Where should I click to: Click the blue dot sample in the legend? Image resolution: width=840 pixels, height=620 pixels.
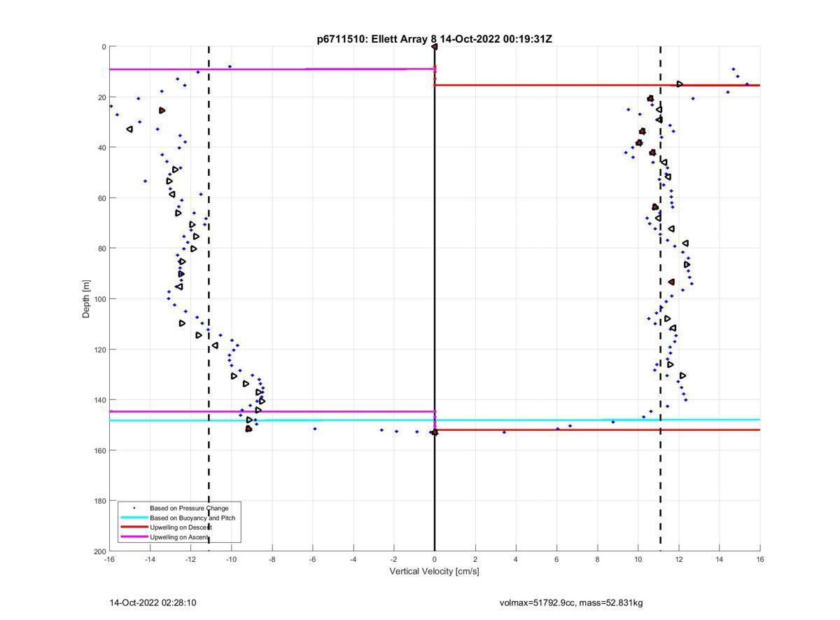[134, 508]
